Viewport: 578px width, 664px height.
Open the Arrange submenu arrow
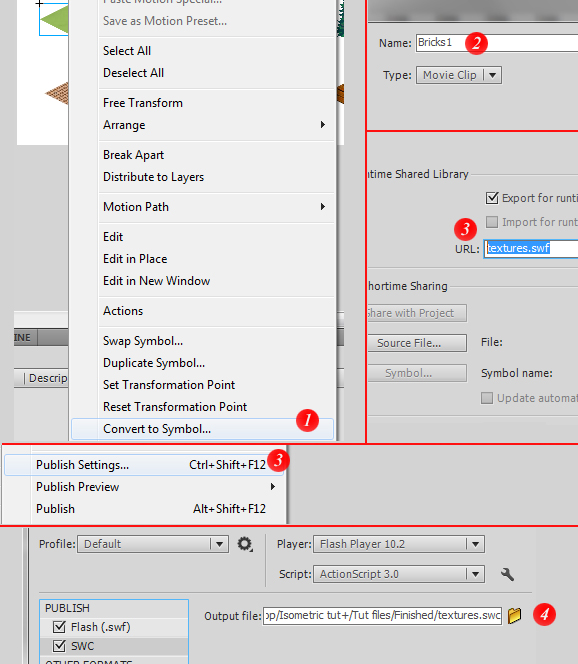pyautogui.click(x=323, y=124)
